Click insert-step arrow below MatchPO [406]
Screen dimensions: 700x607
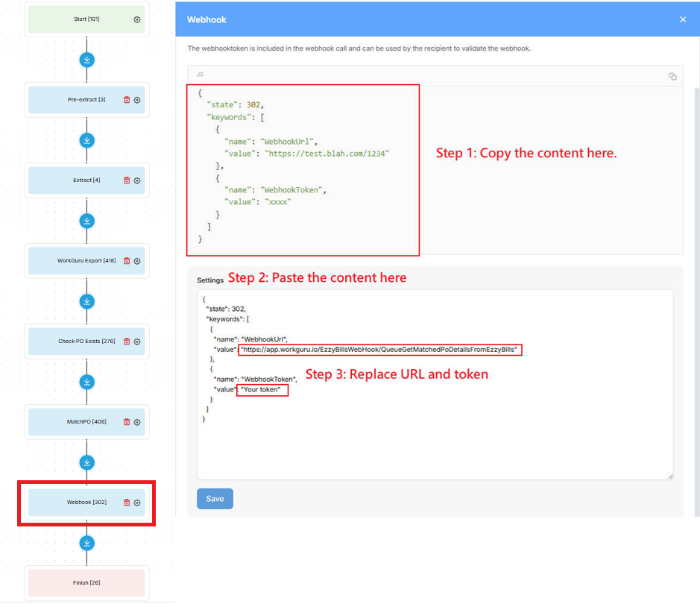click(86, 462)
